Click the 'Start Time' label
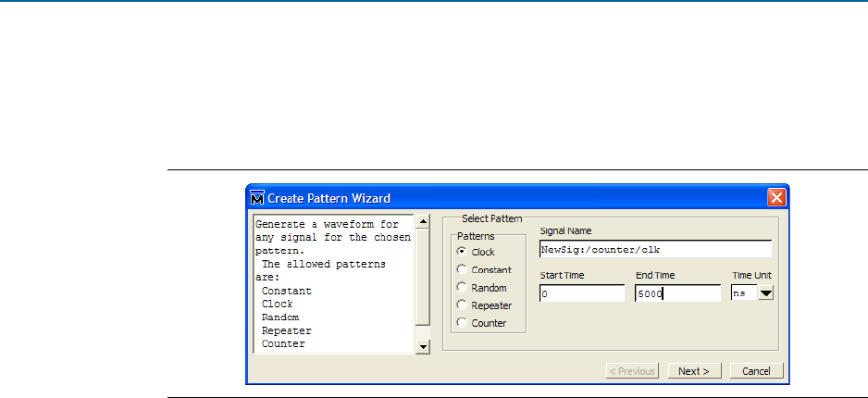 (x=562, y=275)
